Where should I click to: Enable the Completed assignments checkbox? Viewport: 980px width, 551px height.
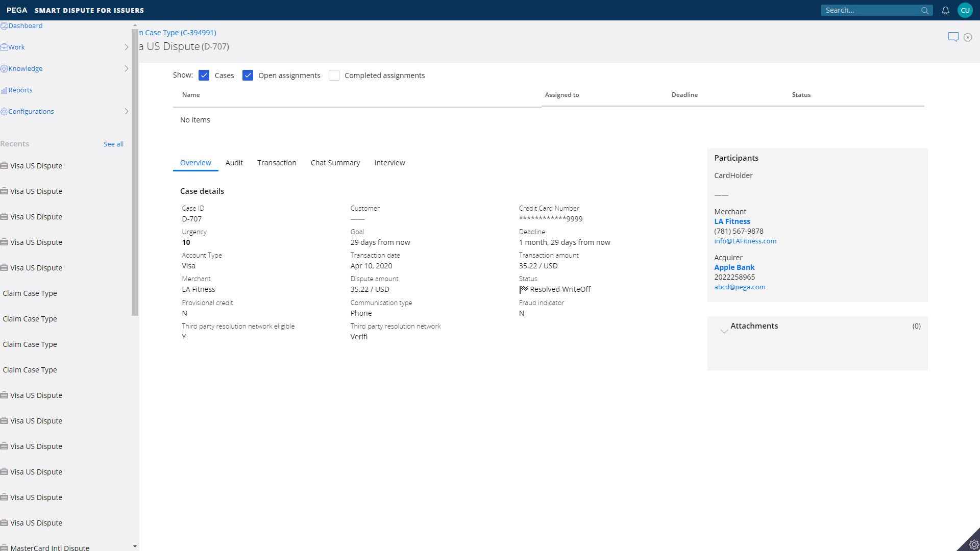point(334,76)
